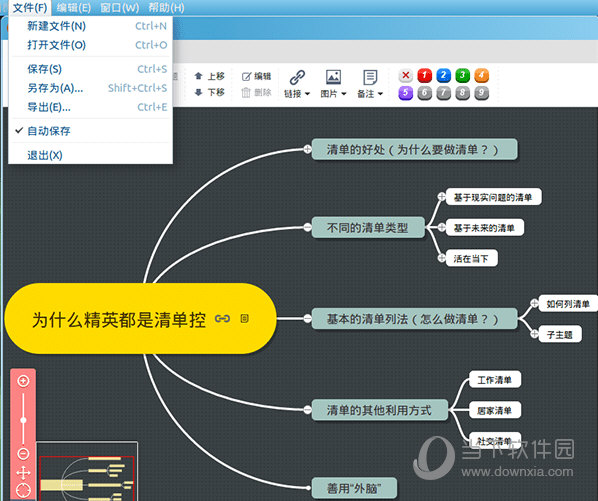Image resolution: width=598 pixels, height=501 pixels.
Task: Click priority 3 green marker icon
Action: (463, 75)
